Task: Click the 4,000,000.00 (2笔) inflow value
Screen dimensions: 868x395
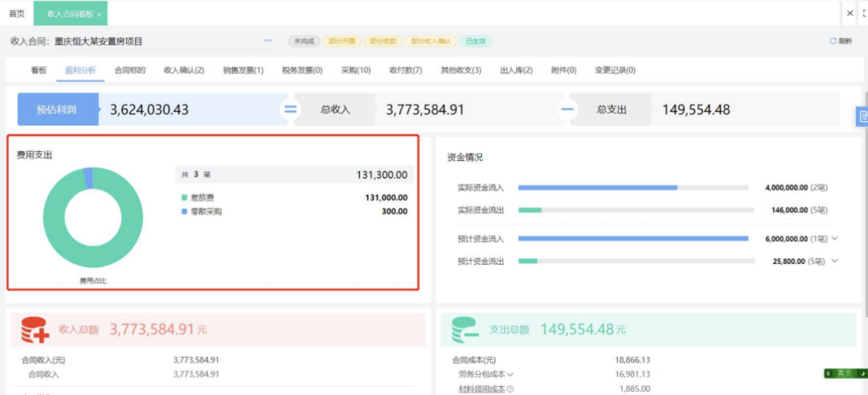Action: pos(796,187)
